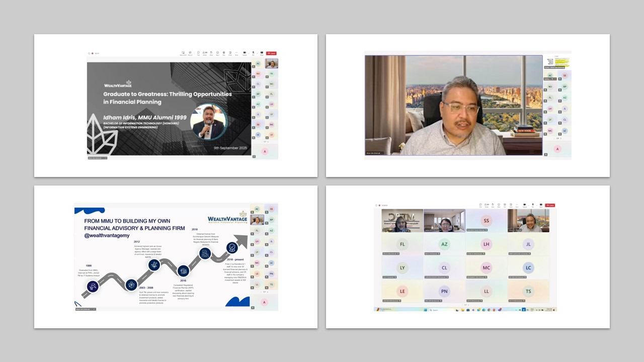The width and height of the screenshot is (644, 362).
Task: Toggle Camera in the gallery view toolbar
Action: click(x=524, y=205)
